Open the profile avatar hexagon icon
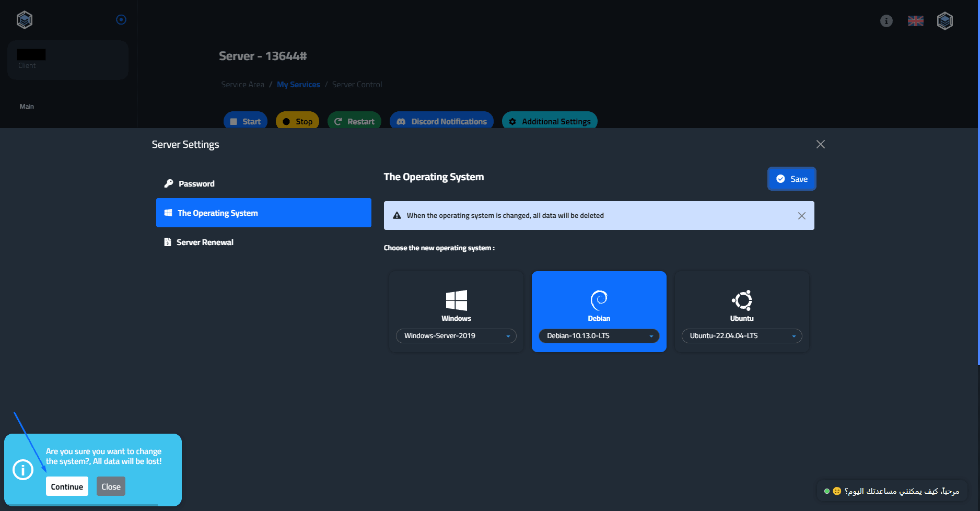This screenshot has width=980, height=511. (944, 21)
